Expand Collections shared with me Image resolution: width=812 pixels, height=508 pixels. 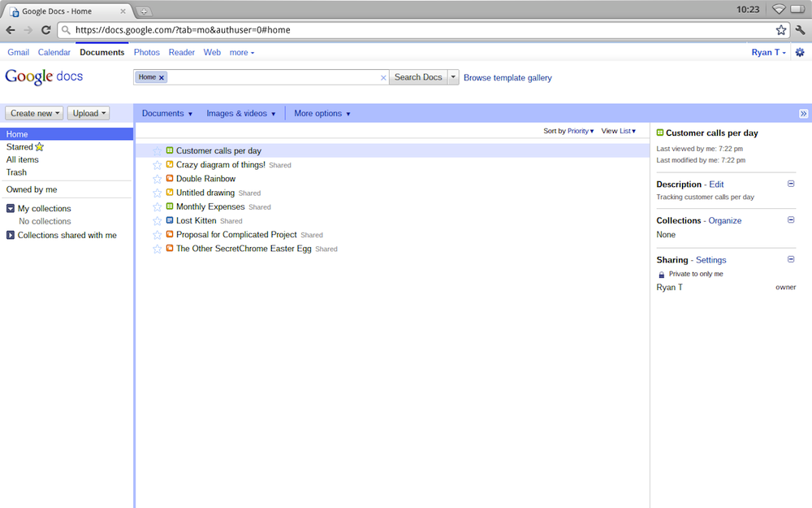pyautogui.click(x=11, y=236)
